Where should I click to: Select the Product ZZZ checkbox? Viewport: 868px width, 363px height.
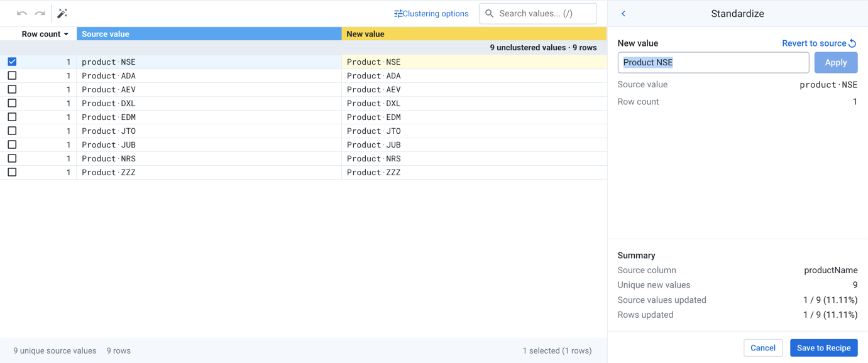click(12, 172)
